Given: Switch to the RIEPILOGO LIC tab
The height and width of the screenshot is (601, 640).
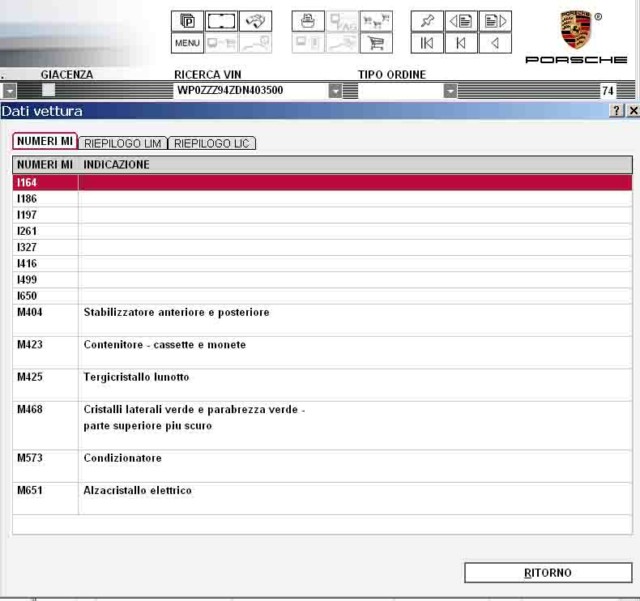Looking at the screenshot, I should click(211, 143).
